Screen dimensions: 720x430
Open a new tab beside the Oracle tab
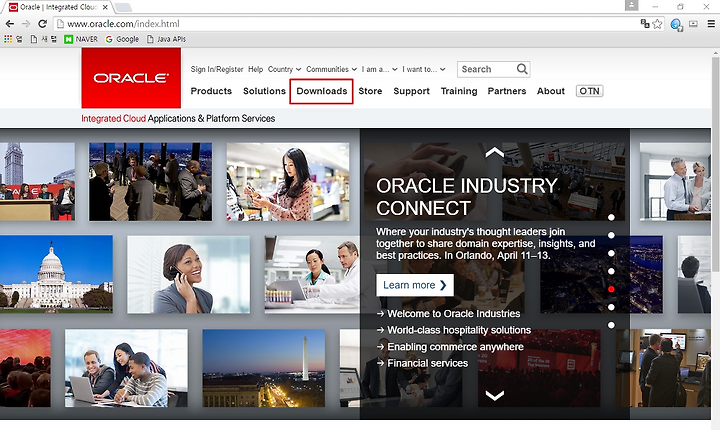point(122,7)
